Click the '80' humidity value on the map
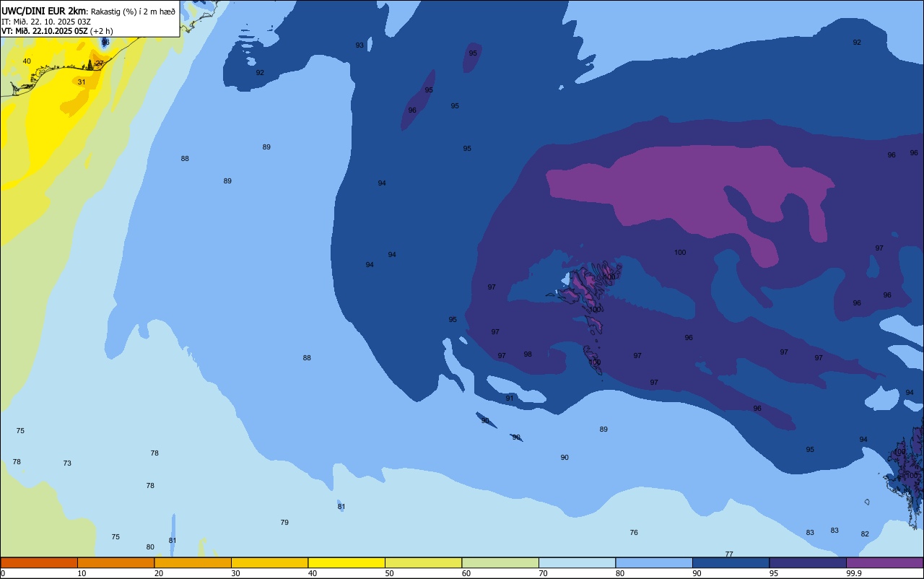The image size is (924, 579). click(x=150, y=547)
